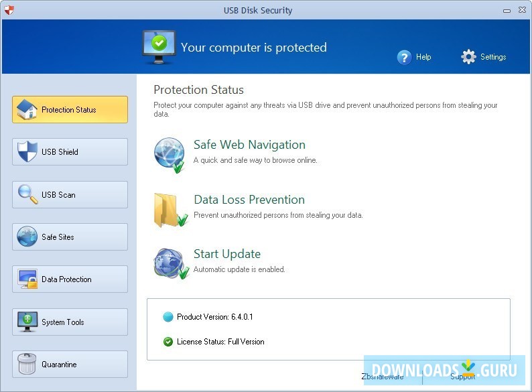The image size is (532, 392).
Task: Close the USB Disk Security window
Action: click(x=523, y=10)
